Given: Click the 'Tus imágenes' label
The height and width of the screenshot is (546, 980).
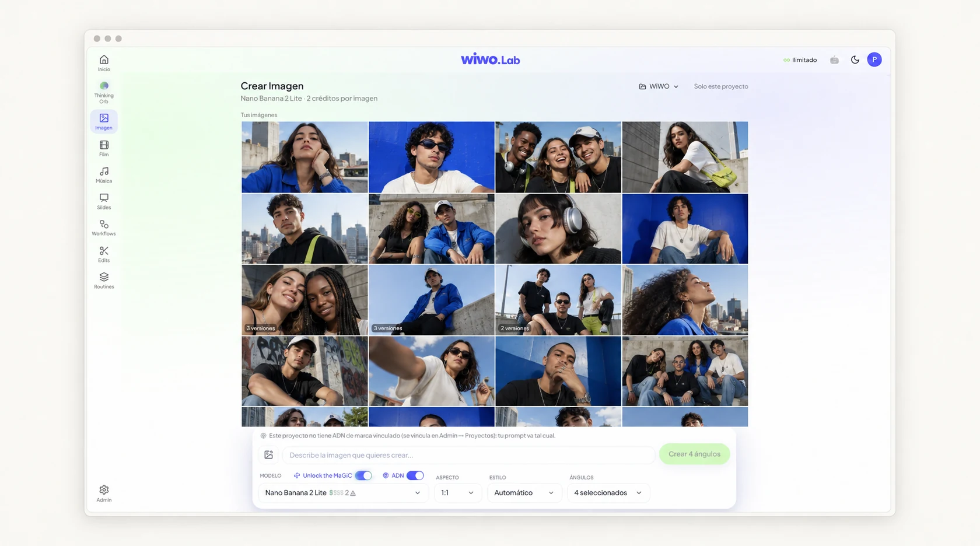Looking at the screenshot, I should point(259,115).
